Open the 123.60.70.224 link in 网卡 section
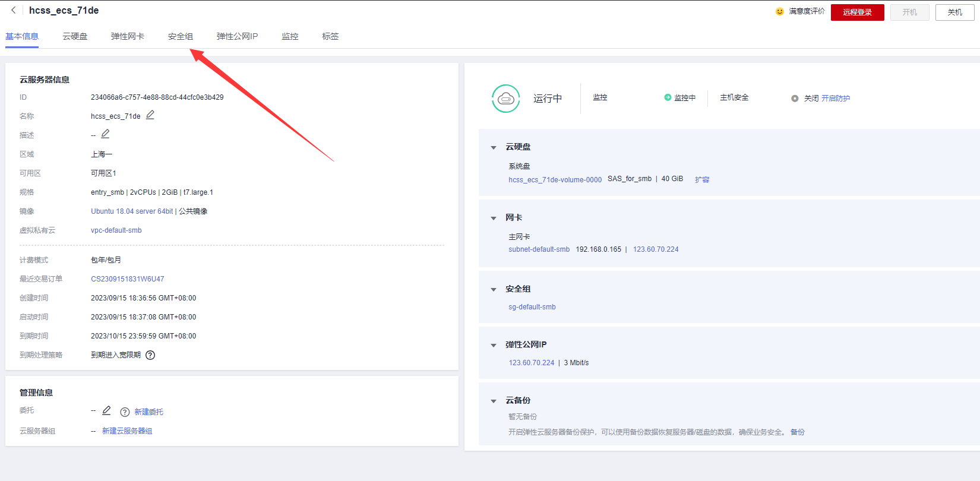Screen dimensions: 980x481 [656, 249]
